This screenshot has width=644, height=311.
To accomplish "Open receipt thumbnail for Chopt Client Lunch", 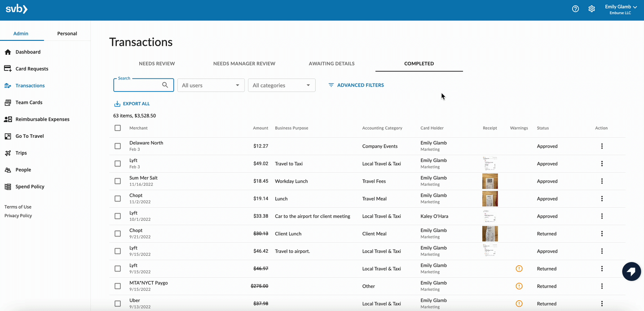I will 490,234.
